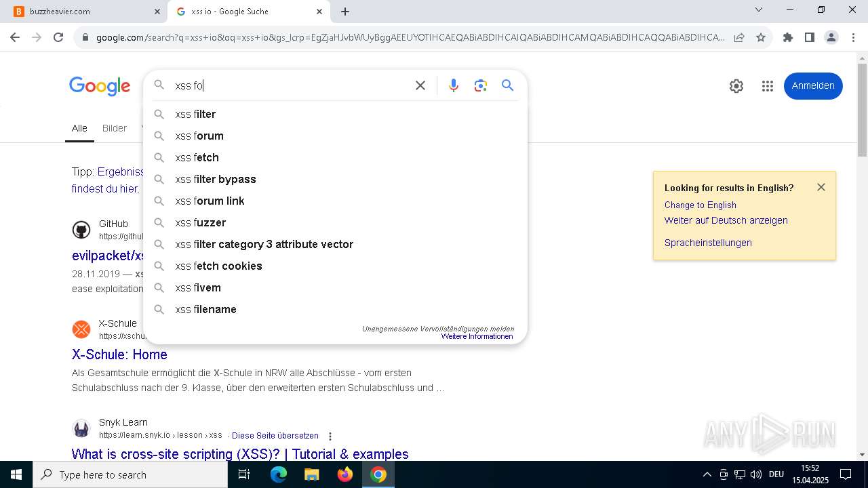868x488 pixels.
Task: Clear the search box text
Action: [420, 85]
